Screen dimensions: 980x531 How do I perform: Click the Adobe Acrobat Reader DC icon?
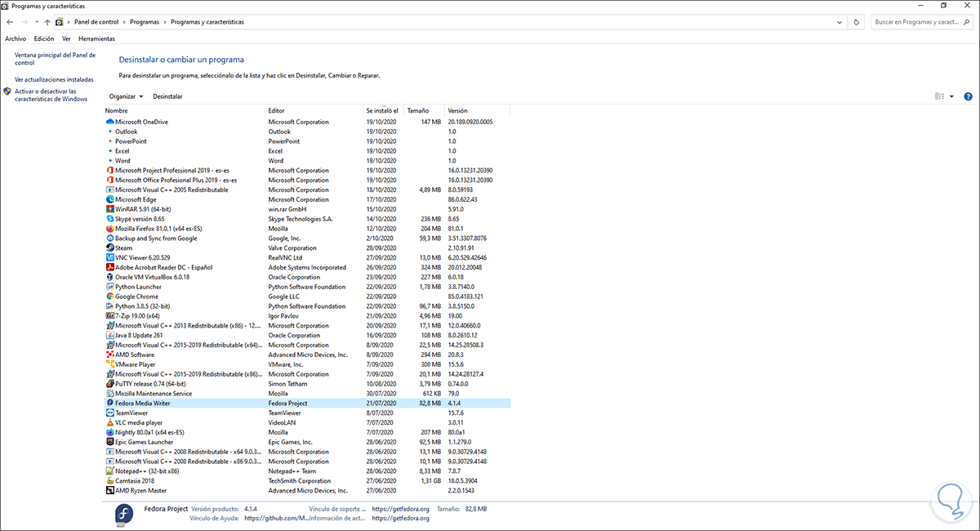pos(109,267)
